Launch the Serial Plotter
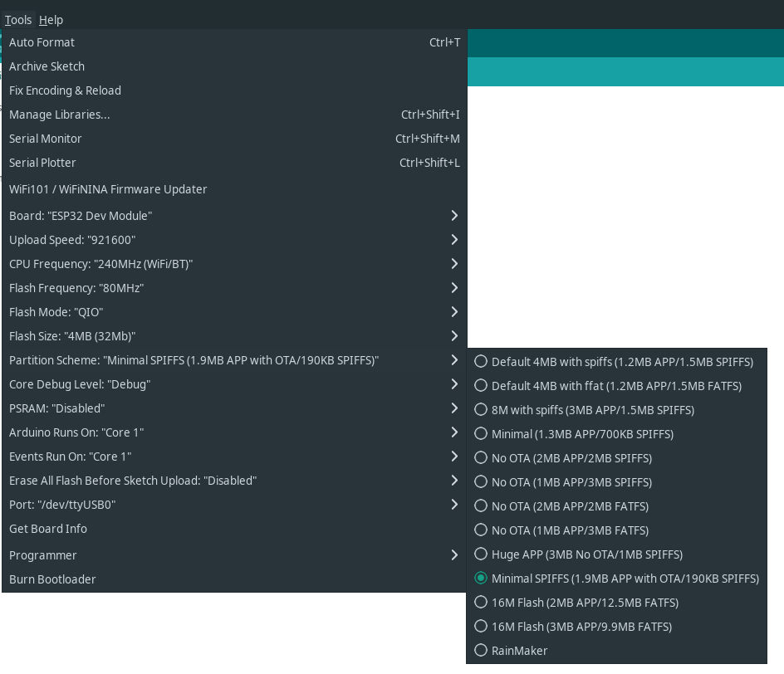This screenshot has width=784, height=674. [234, 163]
